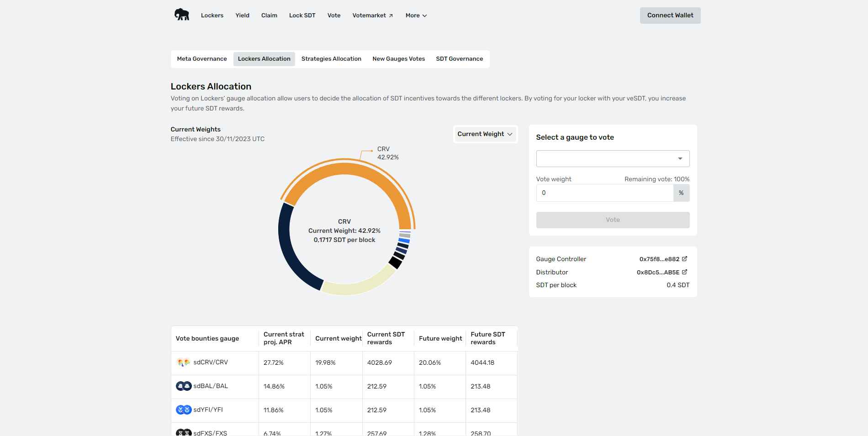The height and width of the screenshot is (436, 868).
Task: Open Votemarket external link in navbar
Action: [x=372, y=16]
